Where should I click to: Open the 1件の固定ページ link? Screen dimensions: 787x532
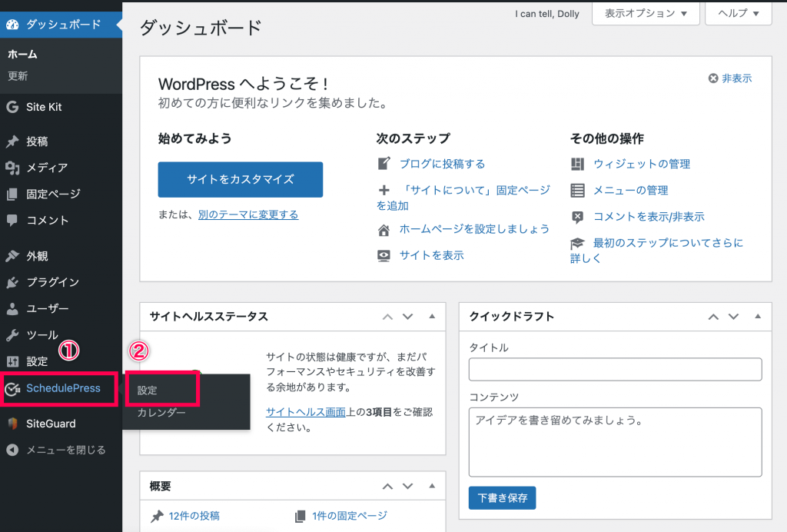350,516
